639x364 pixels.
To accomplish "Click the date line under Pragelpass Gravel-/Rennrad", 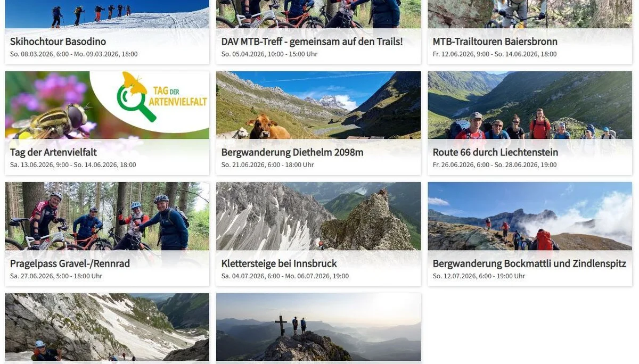I will 56,276.
